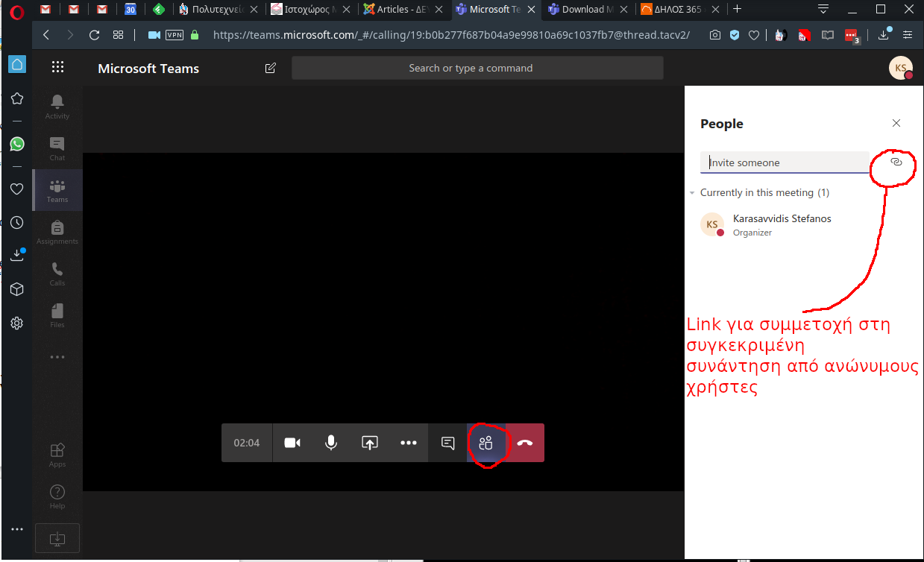The width and height of the screenshot is (924, 562).
Task: Open more actions in call toolbar
Action: pyautogui.click(x=409, y=443)
